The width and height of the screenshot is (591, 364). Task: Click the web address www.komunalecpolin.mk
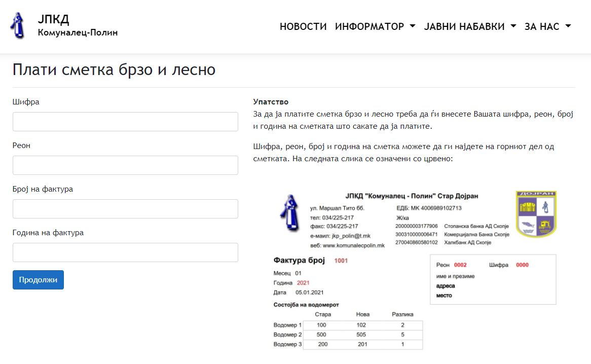point(354,245)
